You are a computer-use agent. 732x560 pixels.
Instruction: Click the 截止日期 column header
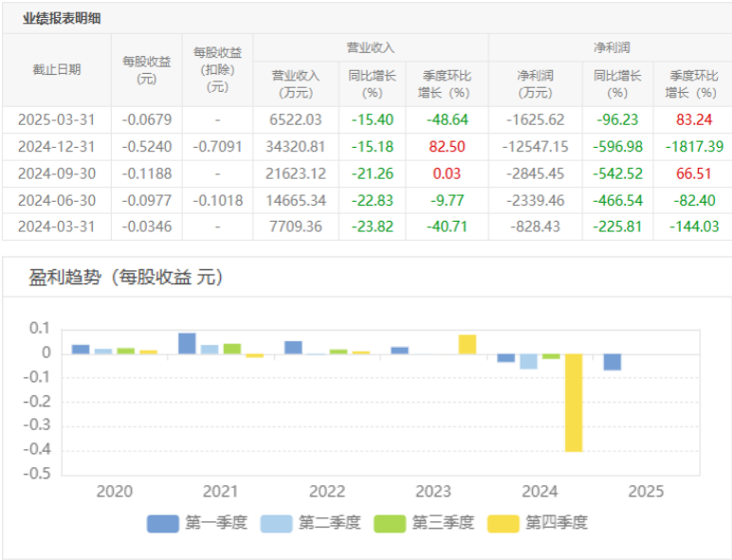[57, 69]
